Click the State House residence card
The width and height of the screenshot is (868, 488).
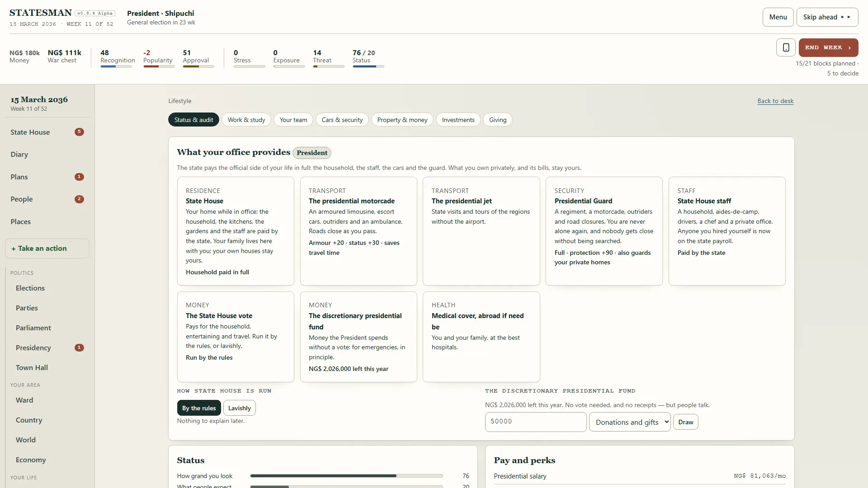tap(236, 231)
